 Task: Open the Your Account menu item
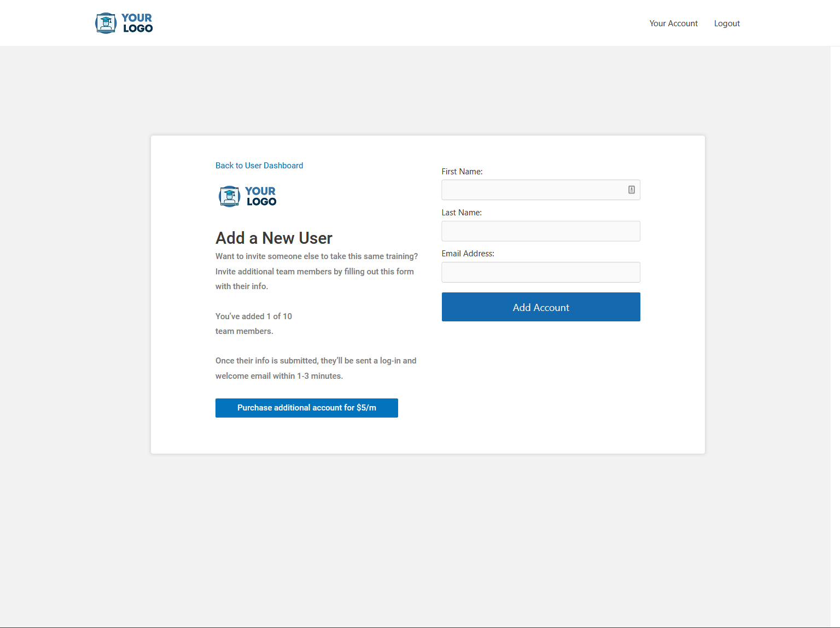[673, 24]
